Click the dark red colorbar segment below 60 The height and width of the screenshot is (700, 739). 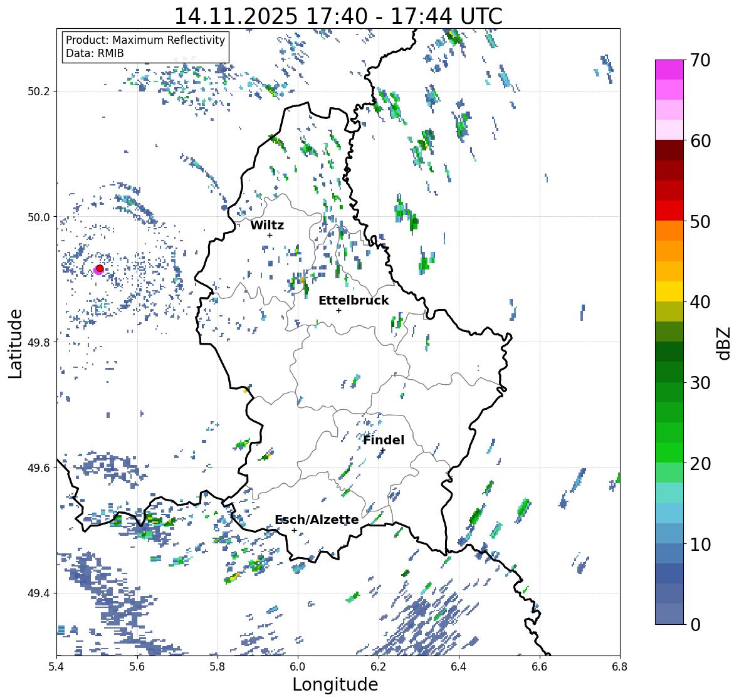coord(669,150)
